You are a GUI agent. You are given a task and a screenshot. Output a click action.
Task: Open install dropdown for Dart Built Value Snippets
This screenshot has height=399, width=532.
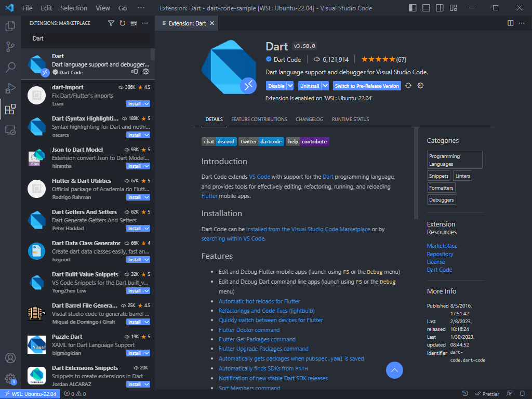[147, 291]
